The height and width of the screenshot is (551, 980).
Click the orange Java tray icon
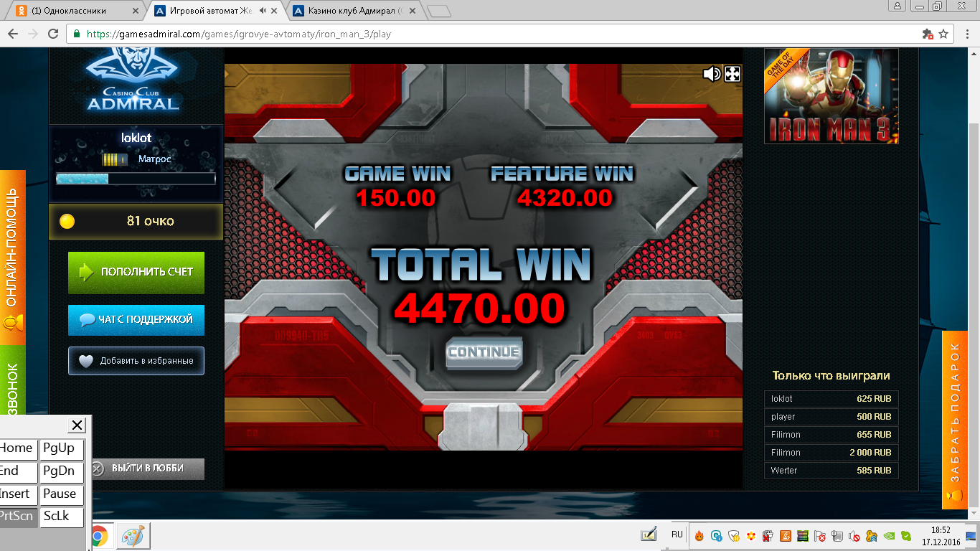point(785,536)
